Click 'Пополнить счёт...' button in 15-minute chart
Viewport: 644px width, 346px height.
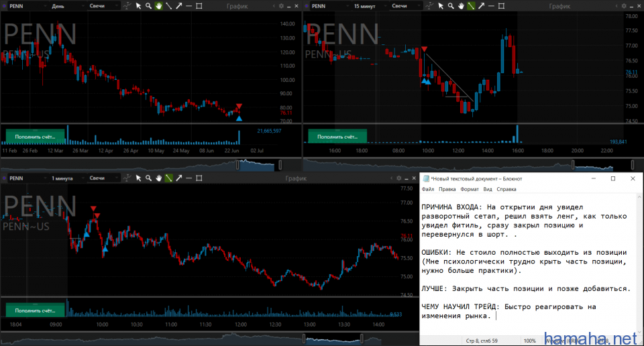pos(337,137)
